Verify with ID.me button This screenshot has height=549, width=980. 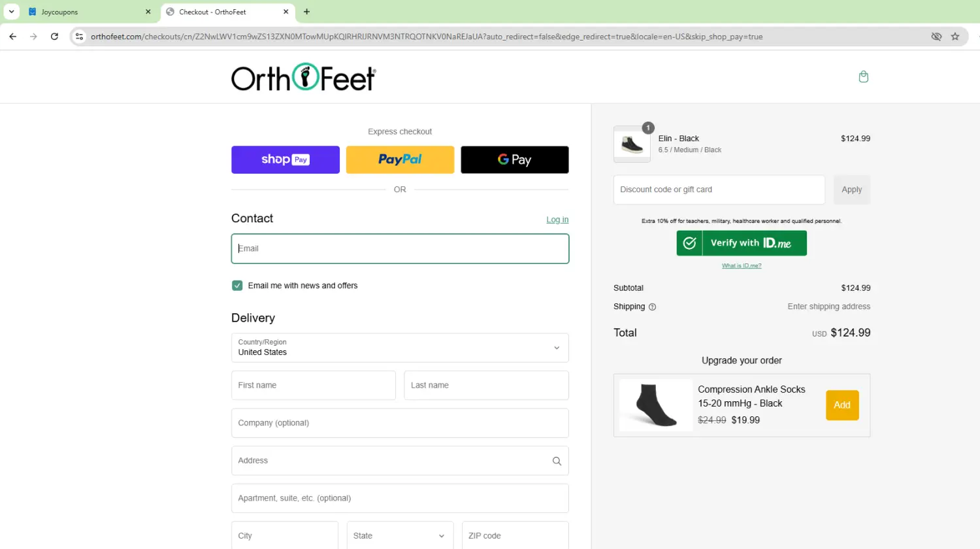click(x=742, y=243)
